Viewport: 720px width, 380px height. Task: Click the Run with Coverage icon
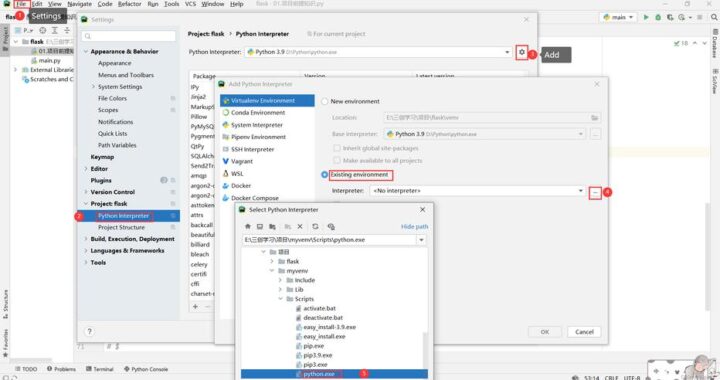click(670, 17)
